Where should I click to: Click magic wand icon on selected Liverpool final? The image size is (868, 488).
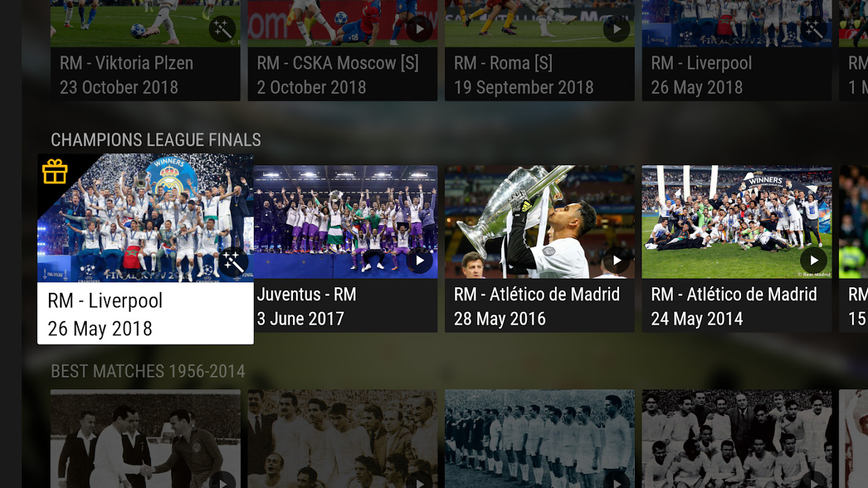[233, 262]
